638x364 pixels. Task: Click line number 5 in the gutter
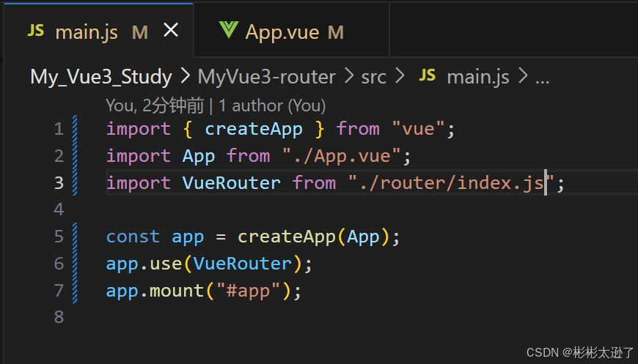(x=59, y=237)
